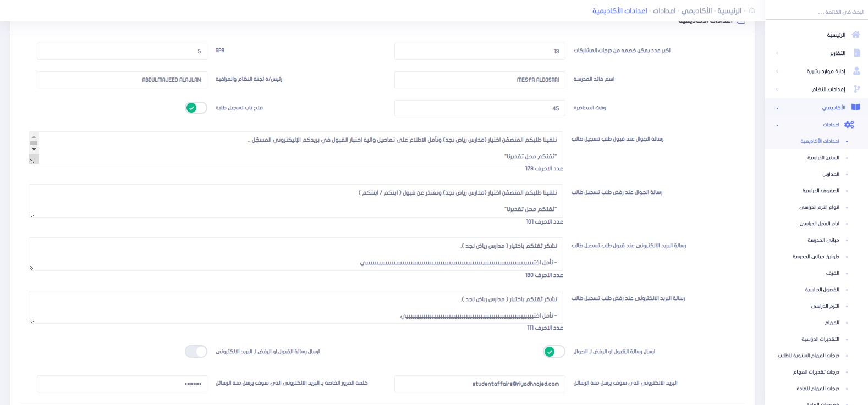The width and height of the screenshot is (868, 405).
Task: Click the academic book icon in sidebar
Action: [855, 107]
